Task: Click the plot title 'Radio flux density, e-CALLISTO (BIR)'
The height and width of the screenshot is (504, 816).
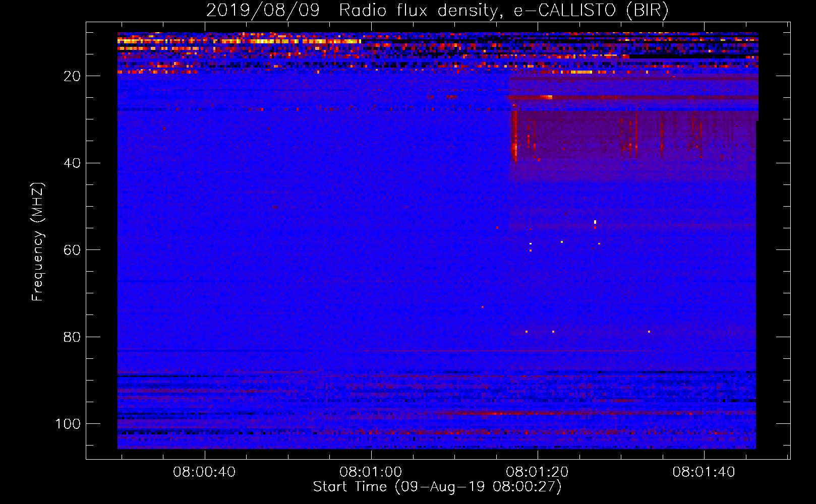Action: click(503, 11)
